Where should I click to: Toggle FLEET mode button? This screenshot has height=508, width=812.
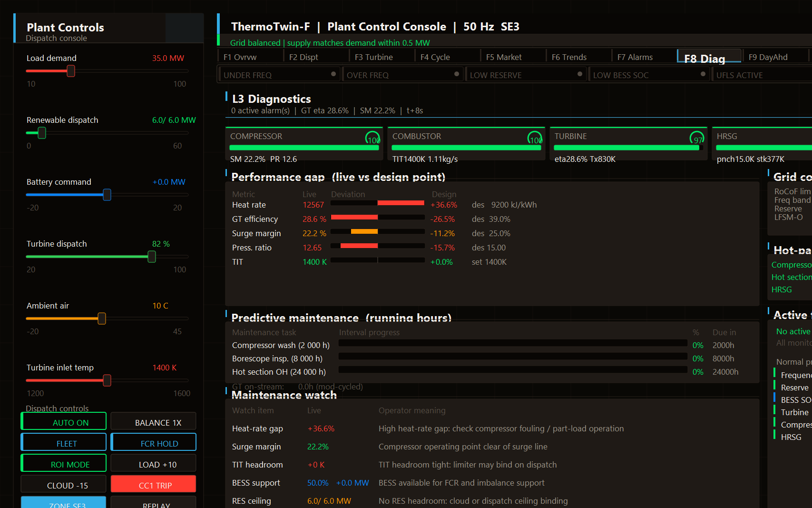pyautogui.click(x=64, y=442)
